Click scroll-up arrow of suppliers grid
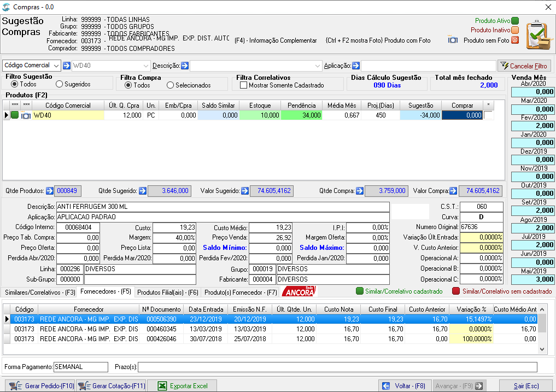The height and width of the screenshot is (392, 556). point(542,309)
